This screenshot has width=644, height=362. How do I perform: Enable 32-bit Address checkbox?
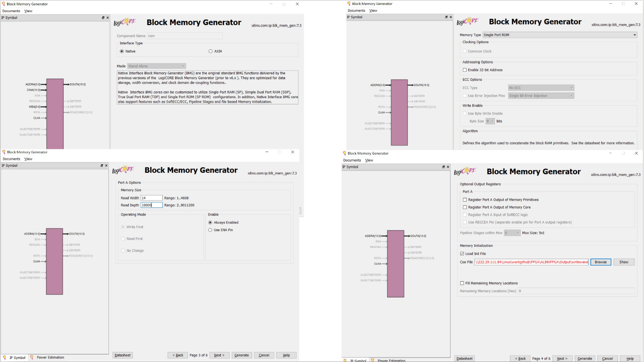click(464, 70)
